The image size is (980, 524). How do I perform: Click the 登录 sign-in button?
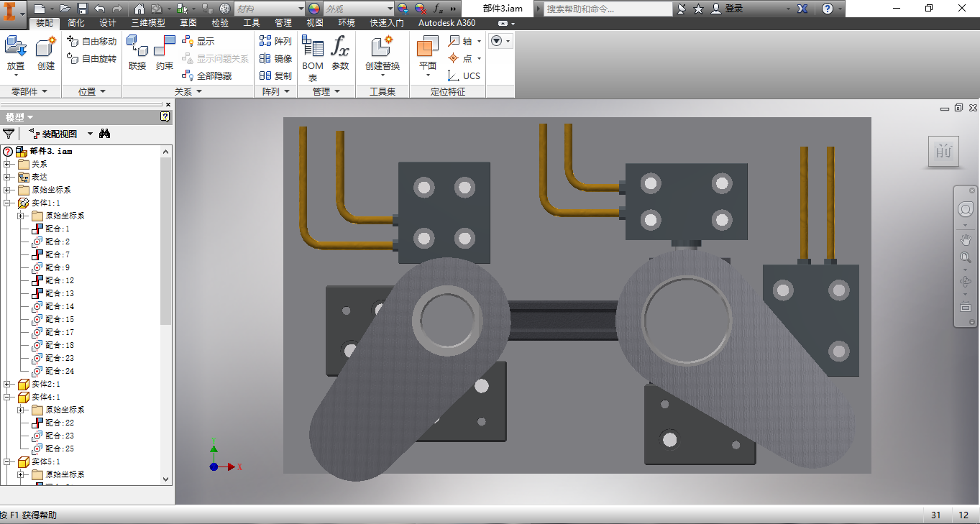(x=728, y=9)
